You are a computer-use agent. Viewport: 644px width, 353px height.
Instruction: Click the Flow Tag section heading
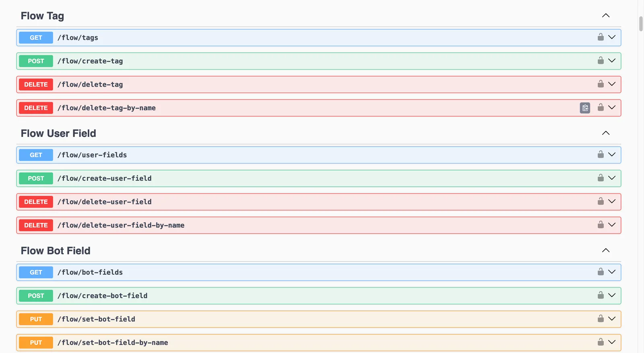click(42, 16)
